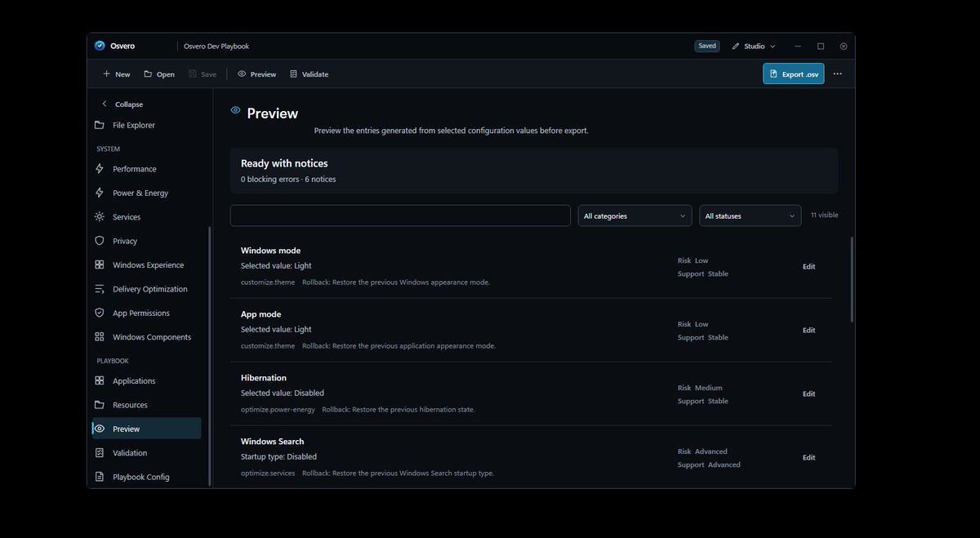The width and height of the screenshot is (980, 538).
Task: Click Risk Medium label on Hibernation
Action: click(700, 388)
